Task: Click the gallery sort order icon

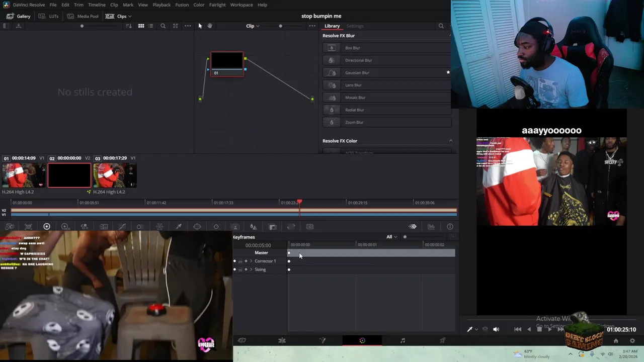Action: 129,26
